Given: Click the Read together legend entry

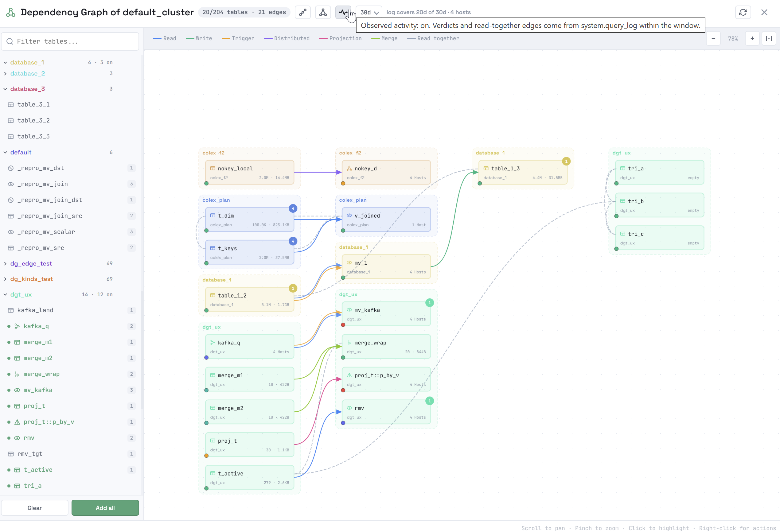Looking at the screenshot, I should pyautogui.click(x=433, y=39).
